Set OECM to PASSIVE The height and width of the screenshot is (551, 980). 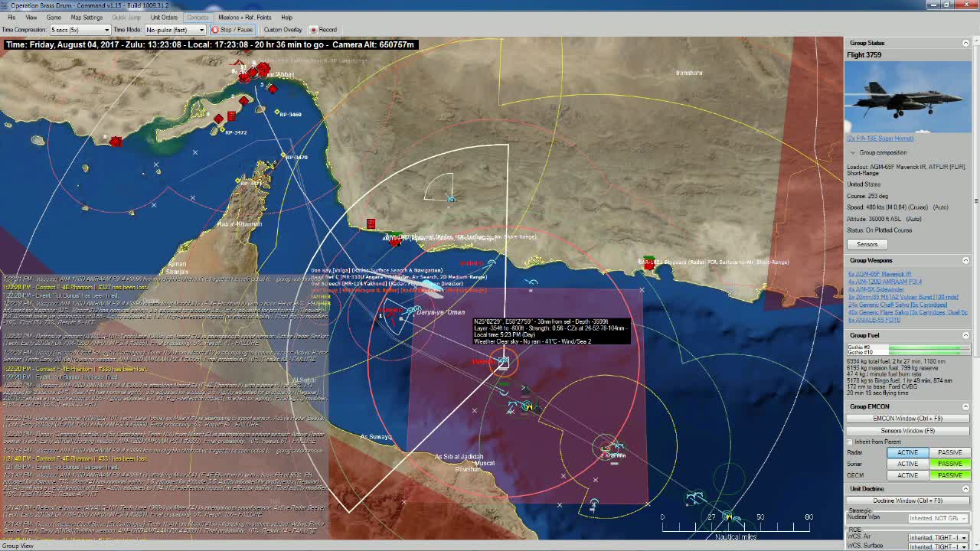(x=949, y=475)
